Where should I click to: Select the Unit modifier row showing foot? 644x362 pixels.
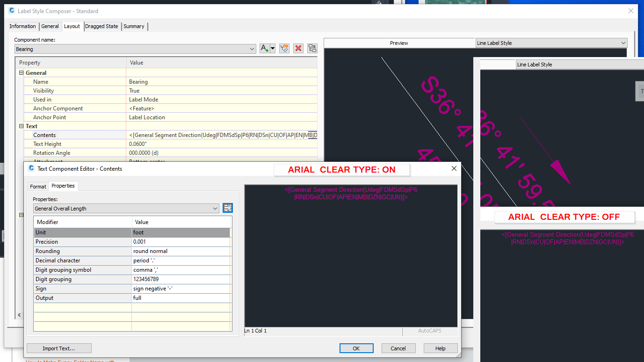(x=82, y=232)
